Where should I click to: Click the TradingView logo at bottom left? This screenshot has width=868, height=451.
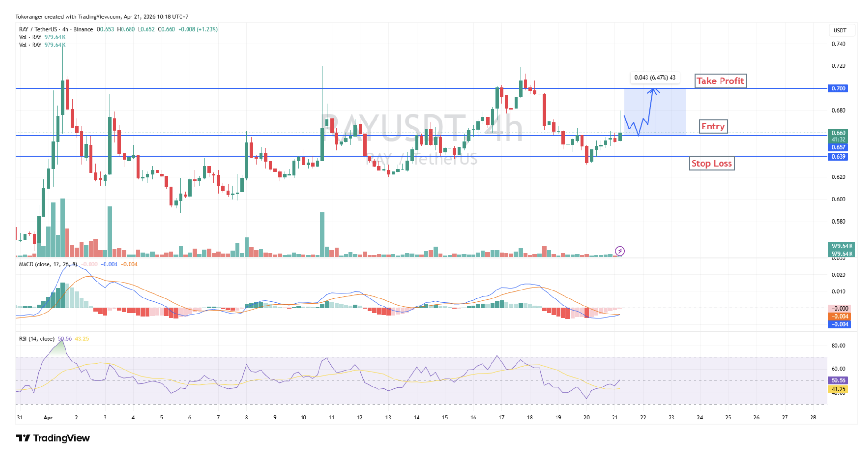(x=53, y=438)
